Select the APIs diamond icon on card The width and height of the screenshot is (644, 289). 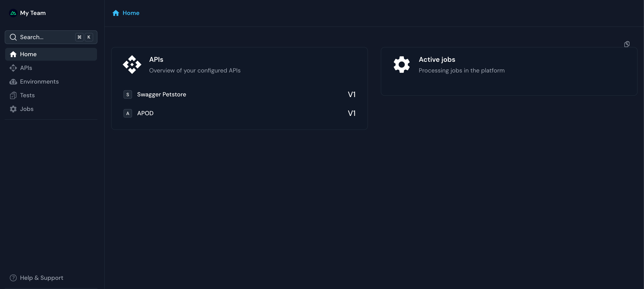pos(132,64)
